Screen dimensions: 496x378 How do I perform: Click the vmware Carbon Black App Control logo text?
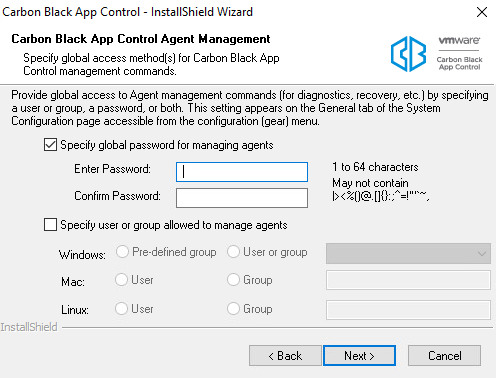coord(460,53)
